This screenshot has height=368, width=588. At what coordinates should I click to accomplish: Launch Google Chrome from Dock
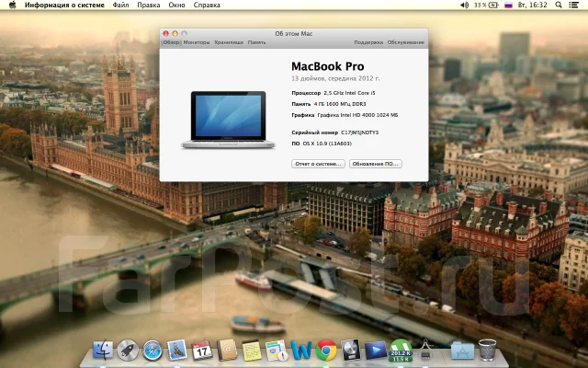coord(326,350)
